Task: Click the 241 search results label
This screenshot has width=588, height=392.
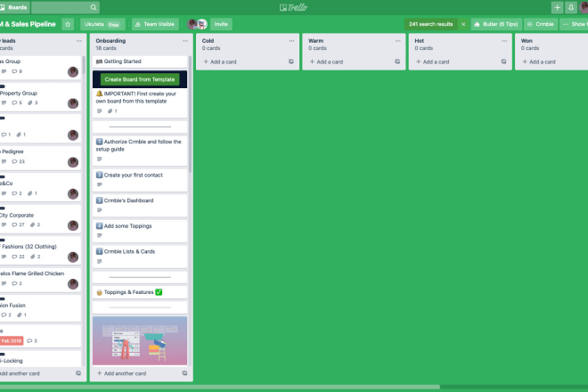Action: [x=431, y=24]
